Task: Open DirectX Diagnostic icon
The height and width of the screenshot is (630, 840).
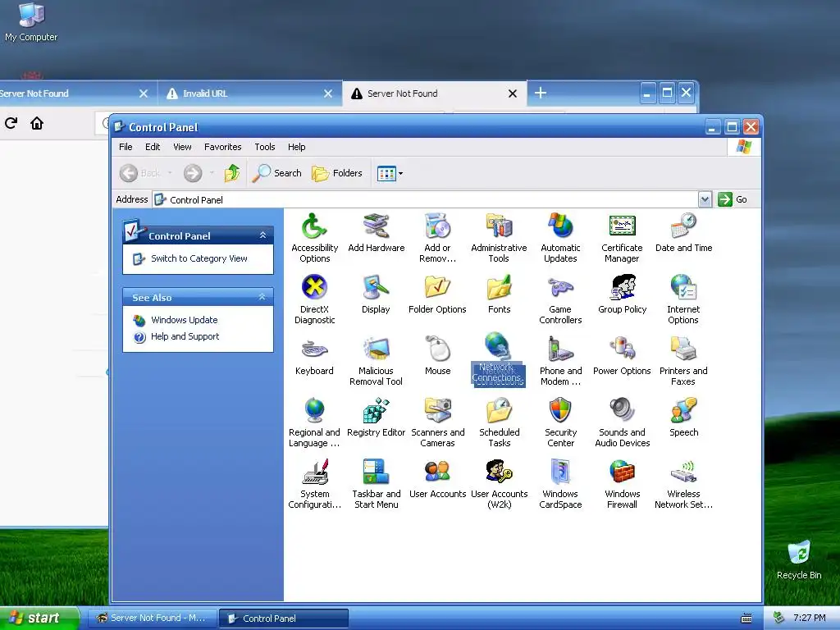Action: click(314, 299)
